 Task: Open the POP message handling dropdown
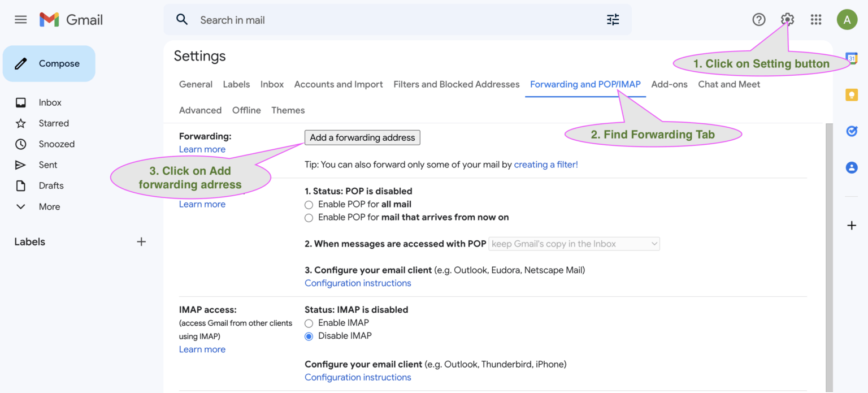(574, 244)
